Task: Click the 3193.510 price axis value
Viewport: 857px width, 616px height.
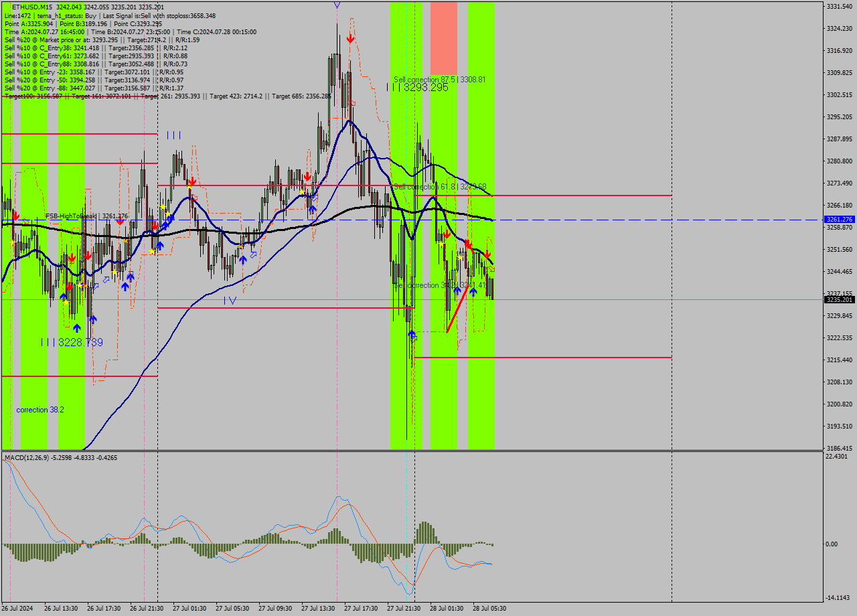Action: coord(839,426)
